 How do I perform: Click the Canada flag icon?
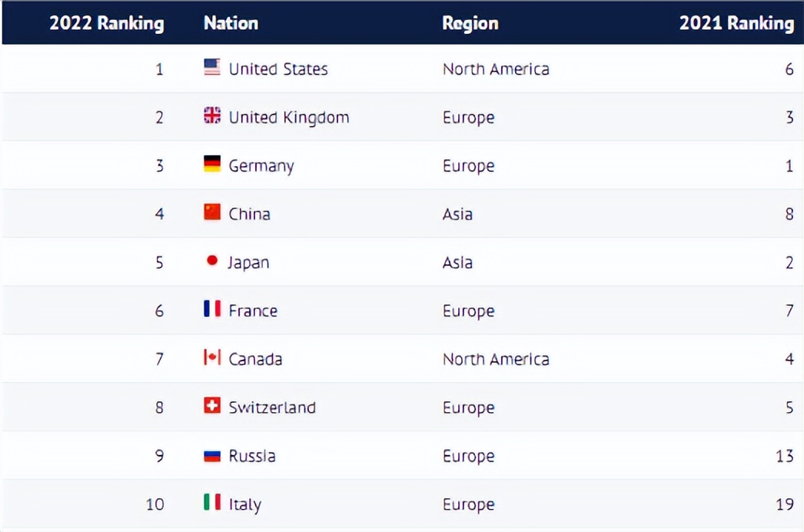click(212, 358)
